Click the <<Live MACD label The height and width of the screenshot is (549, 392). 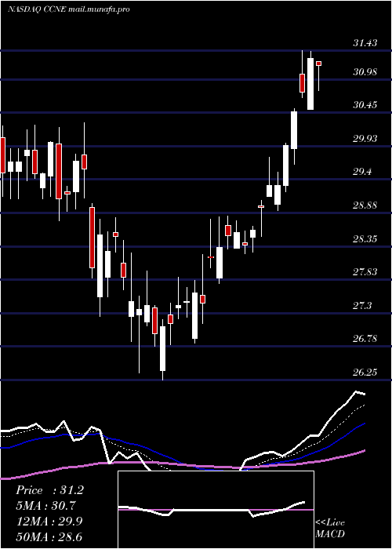tap(330, 528)
